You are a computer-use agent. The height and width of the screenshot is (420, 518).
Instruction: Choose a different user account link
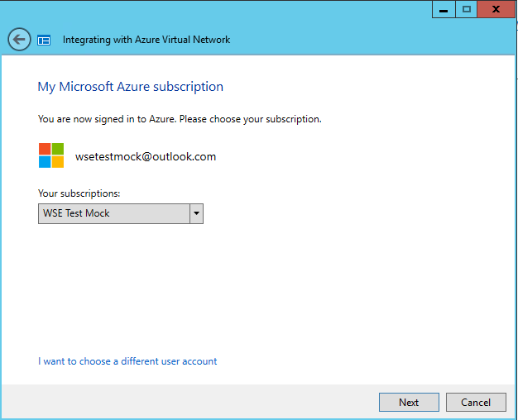pyautogui.click(x=127, y=361)
